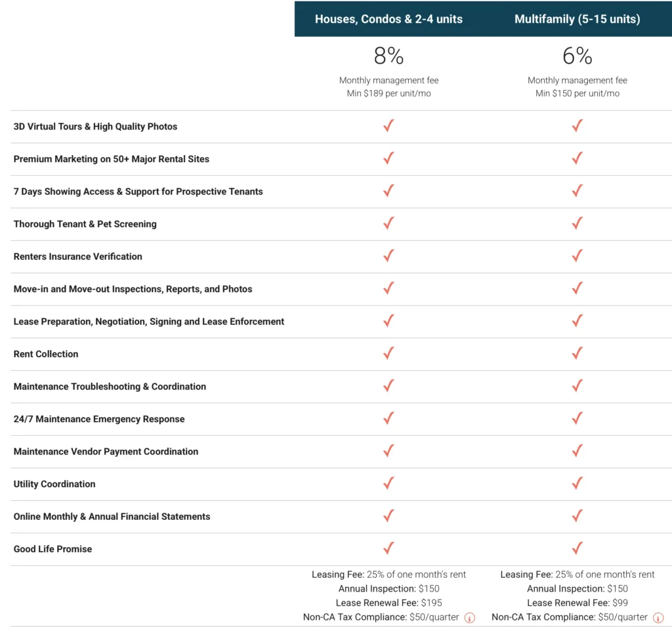Toggle the Multifamily checkmark for Lease Preparation row
The width and height of the screenshot is (672, 627).
pyautogui.click(x=577, y=320)
